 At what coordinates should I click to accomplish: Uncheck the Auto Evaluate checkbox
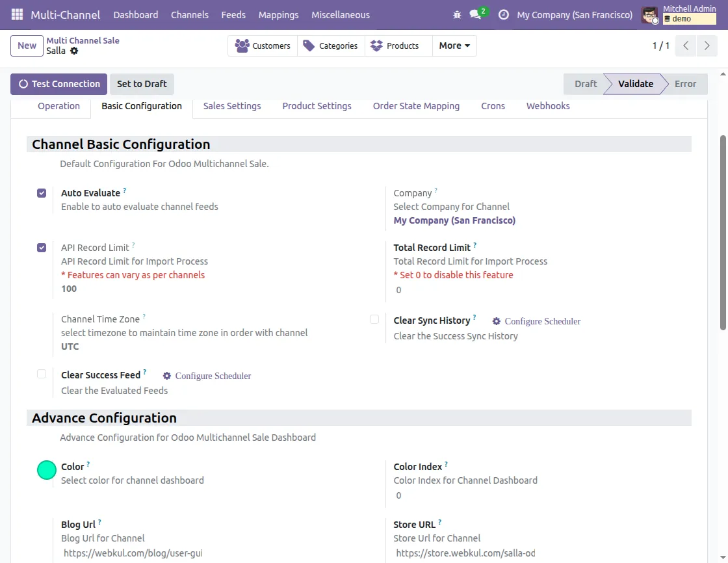(42, 193)
